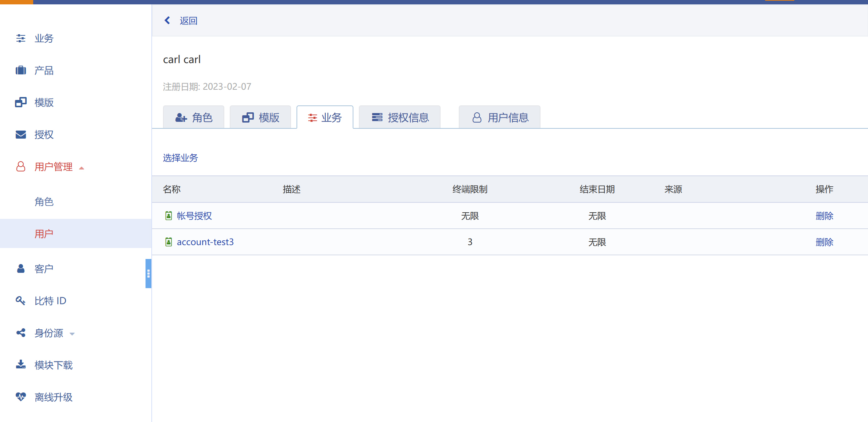The height and width of the screenshot is (422, 868).
Task: Click the green icon beside 帐号授权
Action: pyautogui.click(x=168, y=216)
